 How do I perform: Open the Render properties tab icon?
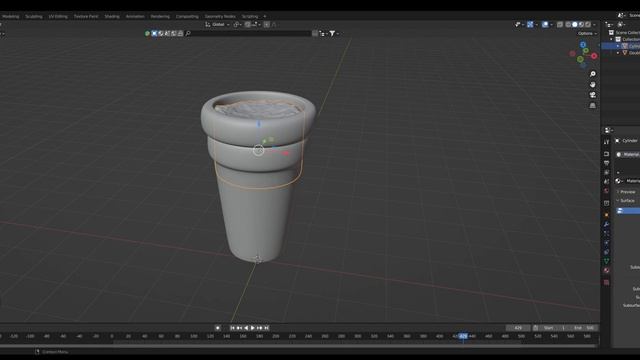[607, 154]
